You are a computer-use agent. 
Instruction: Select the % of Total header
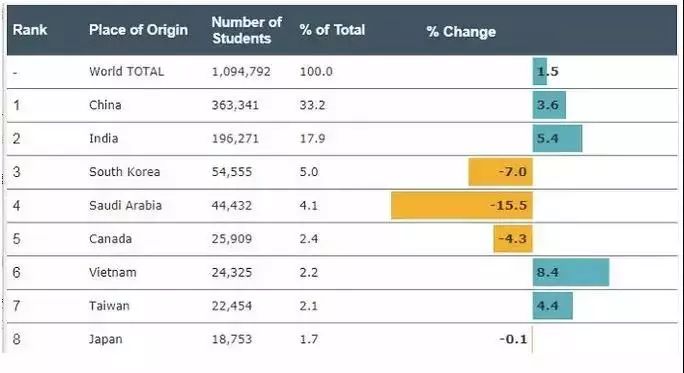pos(332,30)
